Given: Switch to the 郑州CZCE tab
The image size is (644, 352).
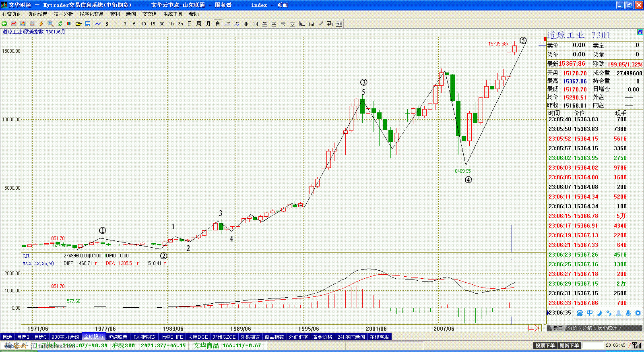Looking at the screenshot, I should coord(224,337).
